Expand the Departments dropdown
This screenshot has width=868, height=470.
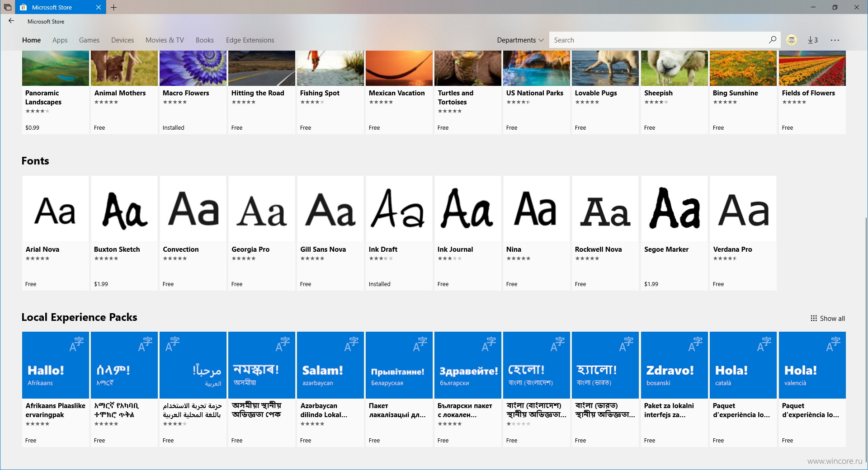coord(520,40)
